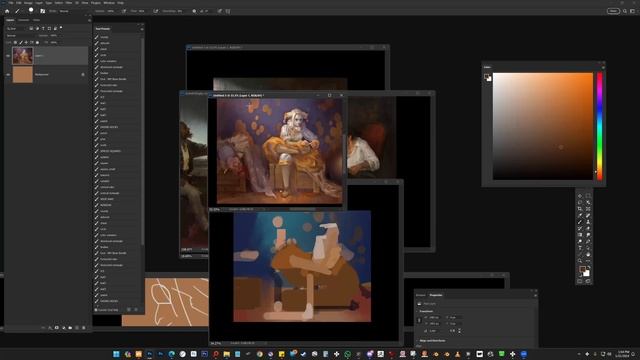Open the Tool Presets panel menu
Viewport: 640px width, 360px height.
pos(142,29)
